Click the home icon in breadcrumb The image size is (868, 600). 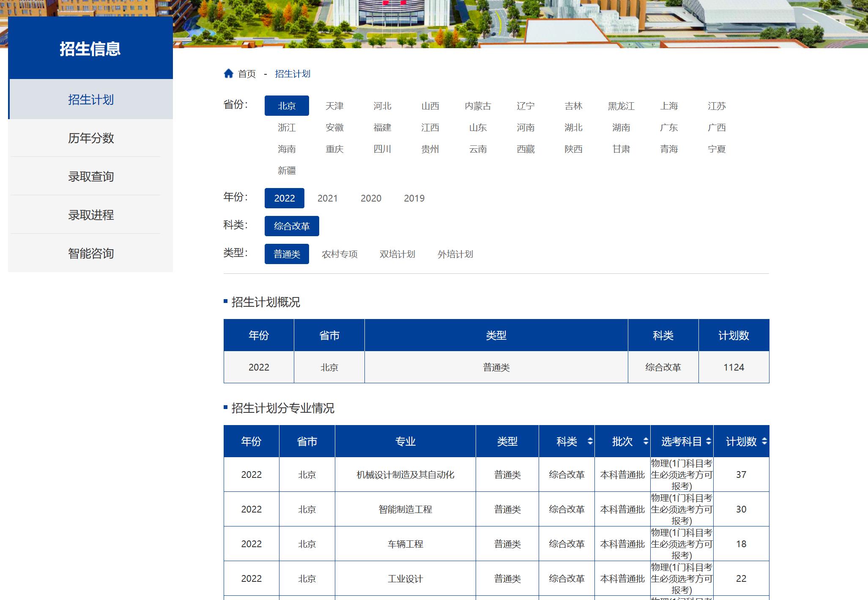(228, 74)
